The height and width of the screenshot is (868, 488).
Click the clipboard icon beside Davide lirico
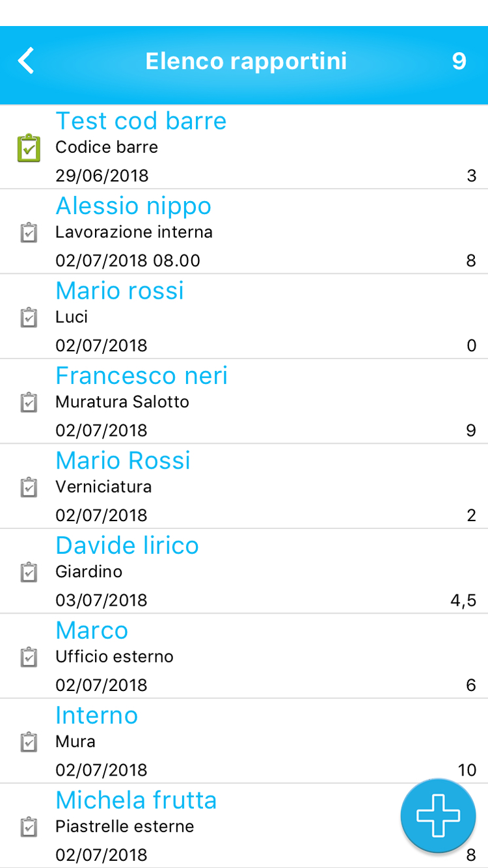[29, 573]
